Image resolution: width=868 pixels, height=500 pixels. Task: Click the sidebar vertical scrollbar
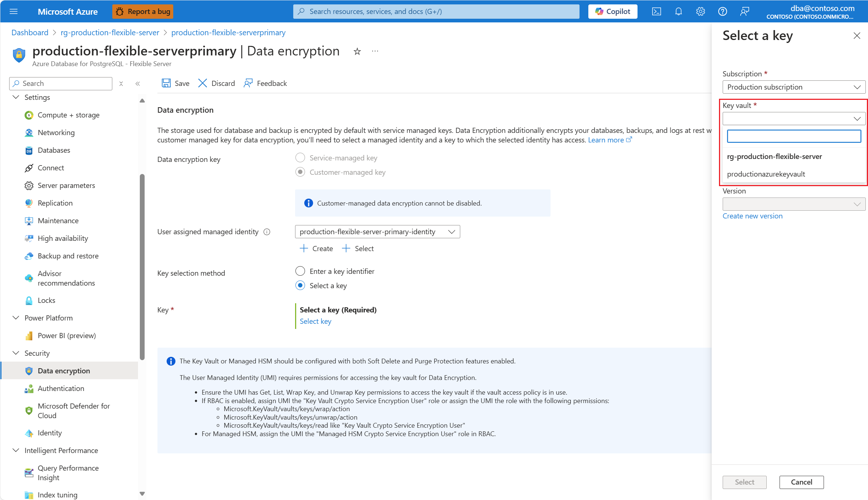tap(142, 266)
